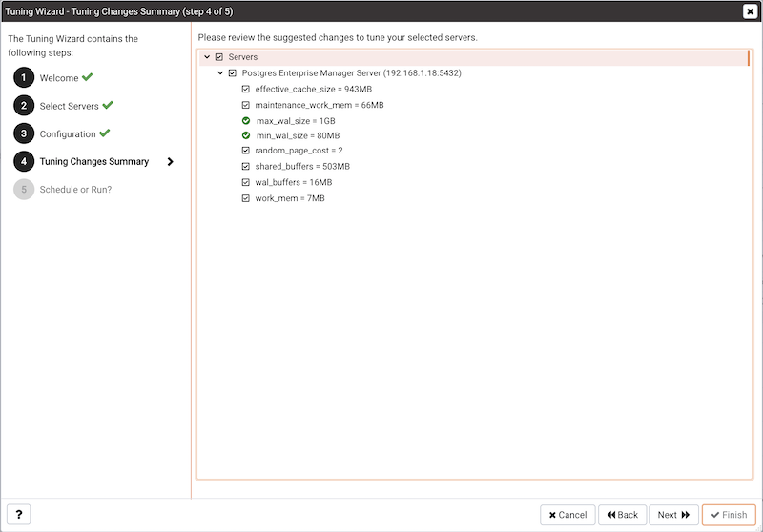Close the Tuning Wizard dialog with X

750,11
